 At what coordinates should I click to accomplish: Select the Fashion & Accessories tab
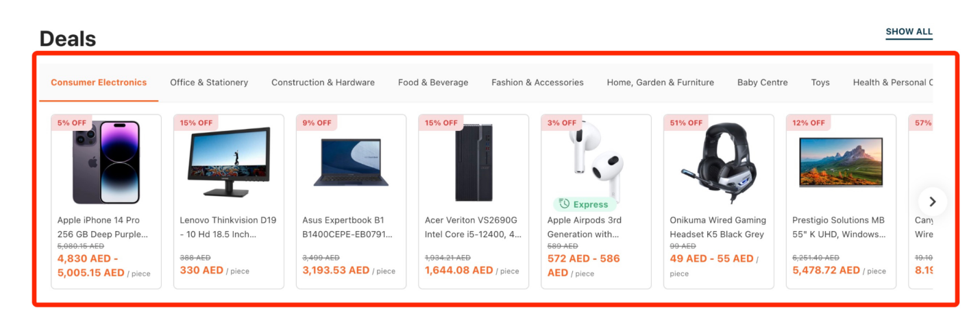537,82
